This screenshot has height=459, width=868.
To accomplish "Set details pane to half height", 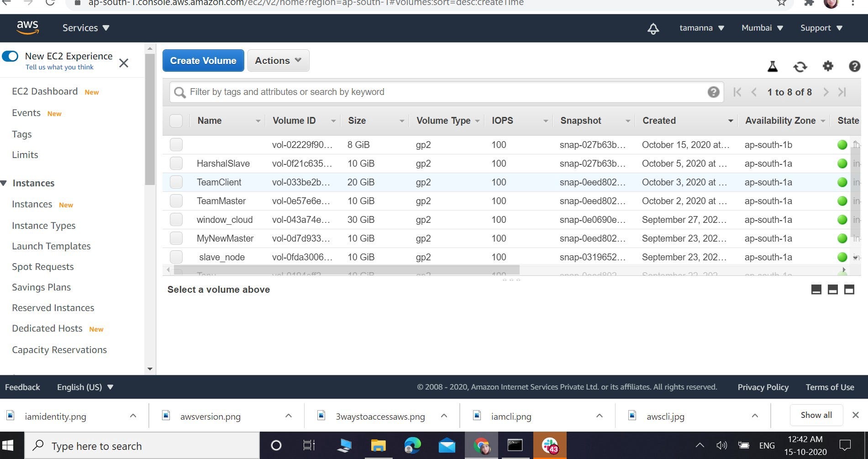I will coord(833,290).
